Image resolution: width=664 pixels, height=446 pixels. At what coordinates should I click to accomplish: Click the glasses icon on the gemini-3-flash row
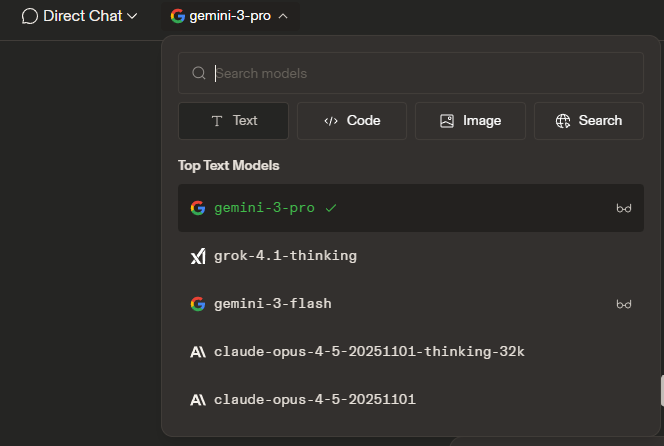(x=624, y=304)
